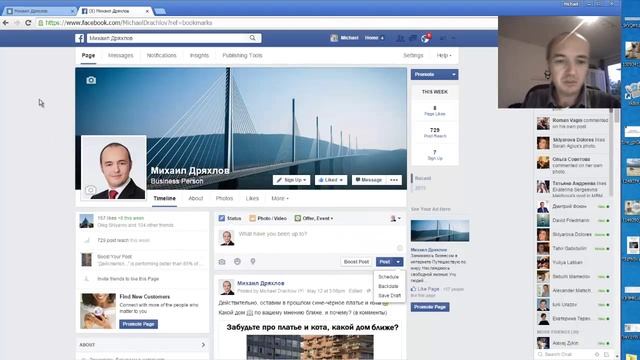Open the Help dropdown

(x=444, y=56)
